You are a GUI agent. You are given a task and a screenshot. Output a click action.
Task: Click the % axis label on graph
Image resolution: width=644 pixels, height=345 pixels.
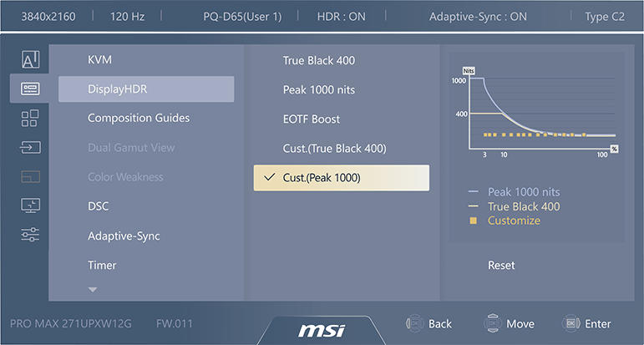point(614,149)
